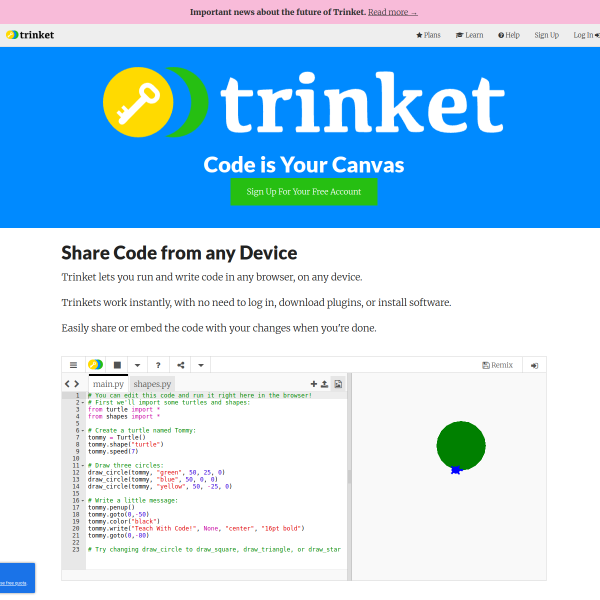Click the draw_circle line with "yellow"
This screenshot has height=600, width=600.
pos(160,486)
